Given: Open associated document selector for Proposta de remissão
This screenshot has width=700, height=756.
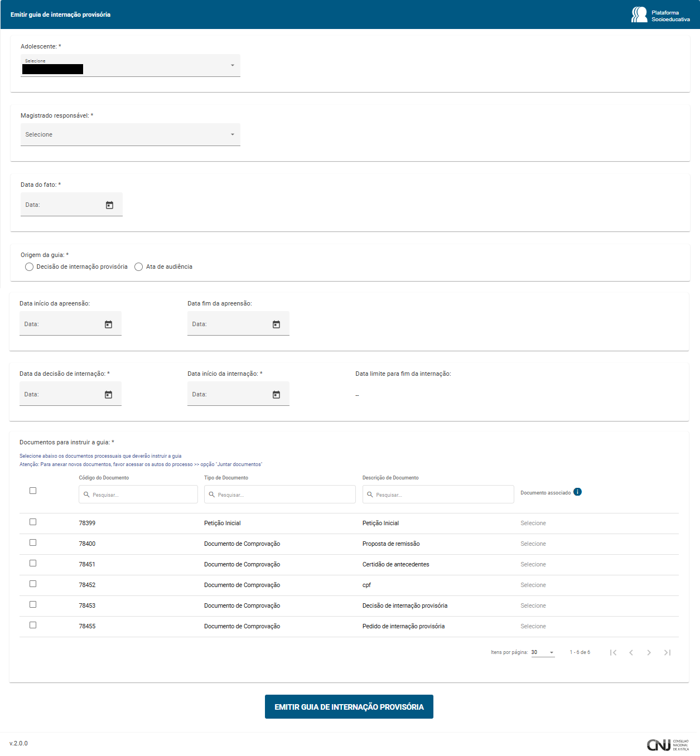Looking at the screenshot, I should (533, 544).
